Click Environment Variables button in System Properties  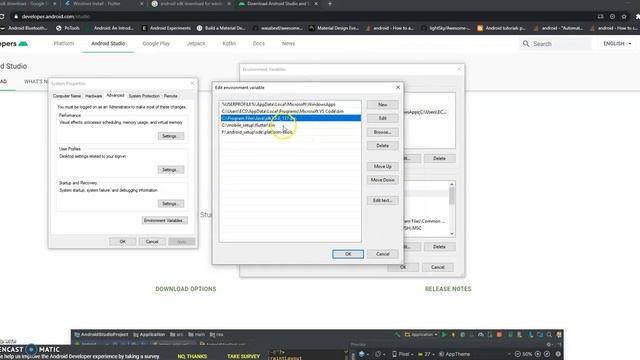[164, 220]
